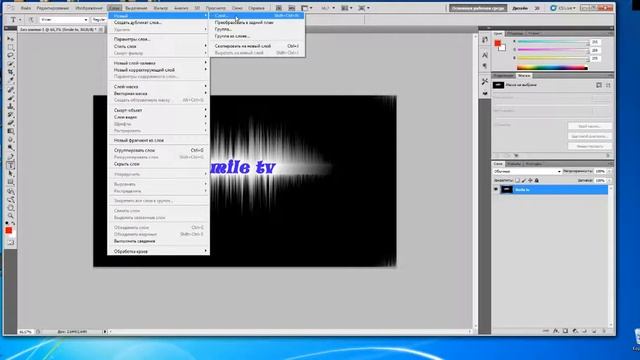Select the Brush tool

tap(11, 98)
